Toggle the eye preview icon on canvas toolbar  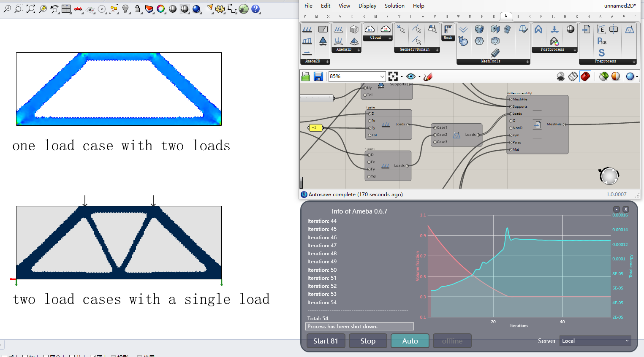pos(411,76)
